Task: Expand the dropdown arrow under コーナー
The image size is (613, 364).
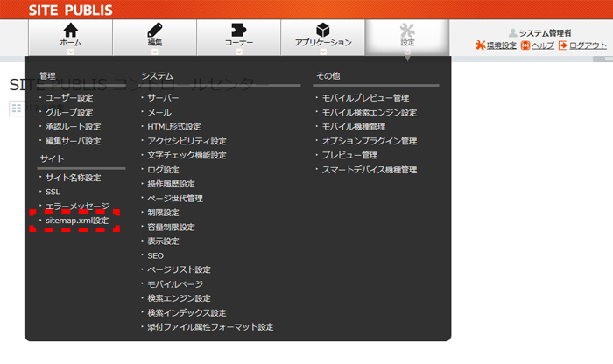Action: (239, 52)
